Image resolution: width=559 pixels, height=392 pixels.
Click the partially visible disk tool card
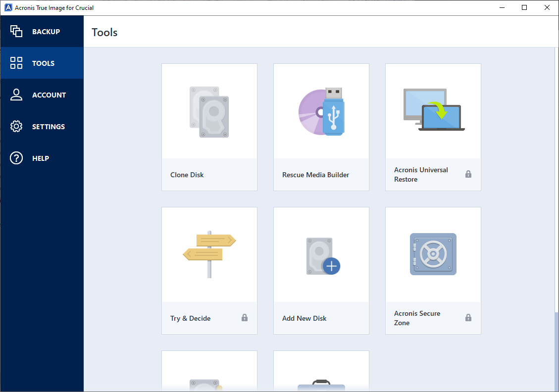pos(209,371)
